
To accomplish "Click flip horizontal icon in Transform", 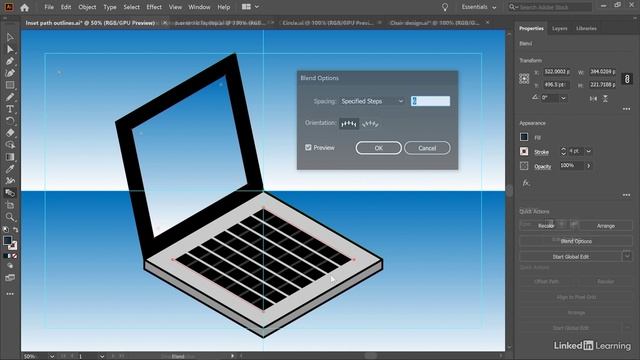I will coord(593,98).
